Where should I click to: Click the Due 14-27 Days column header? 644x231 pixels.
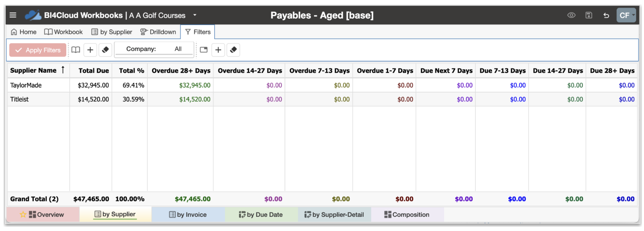click(558, 71)
